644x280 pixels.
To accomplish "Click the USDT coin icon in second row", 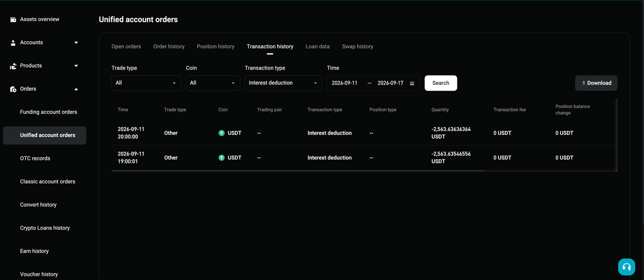I will point(221,158).
